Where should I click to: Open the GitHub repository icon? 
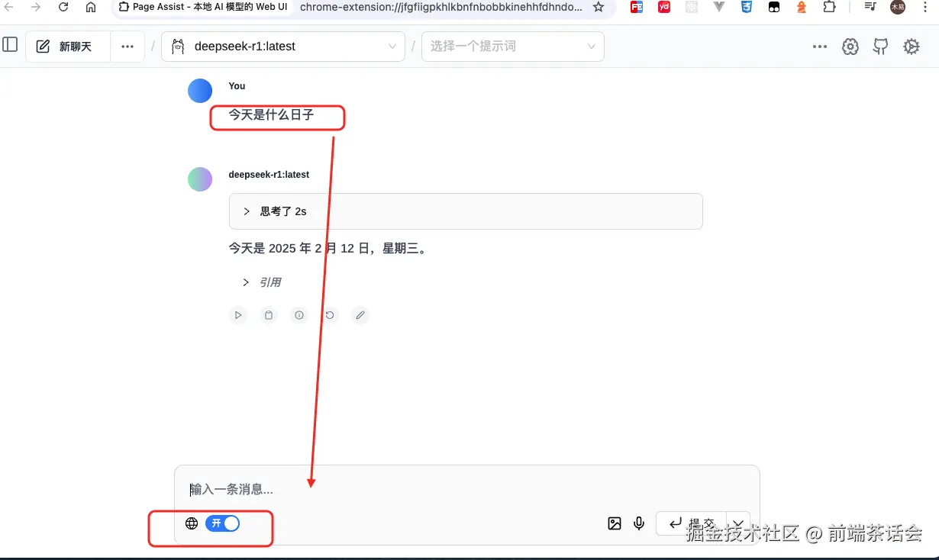[881, 47]
